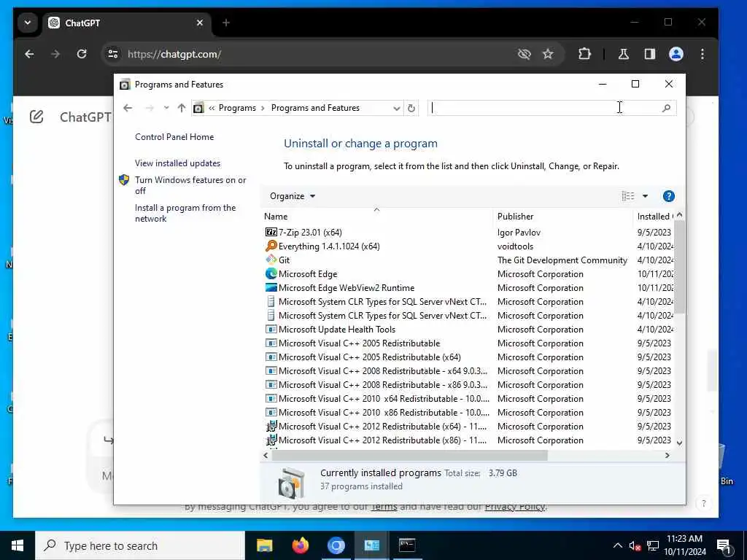Open File Explorer from the taskbar
747x560 pixels.
coord(264,545)
